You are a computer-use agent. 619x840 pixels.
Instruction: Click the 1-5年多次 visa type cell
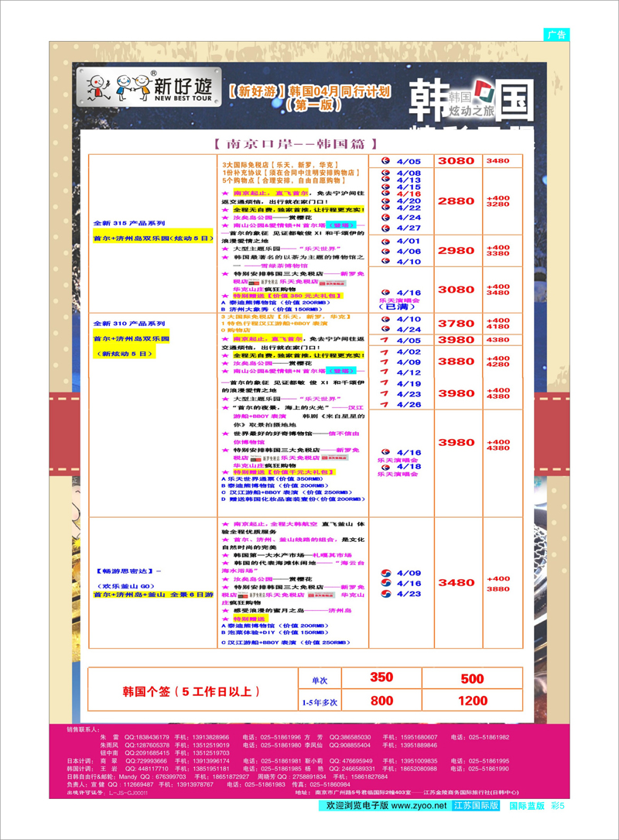click(320, 702)
